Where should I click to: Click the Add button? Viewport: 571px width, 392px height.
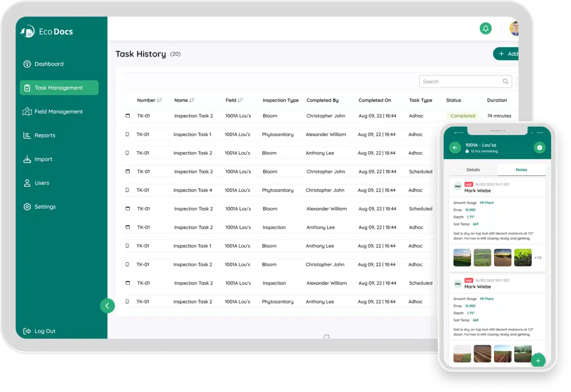(x=507, y=54)
